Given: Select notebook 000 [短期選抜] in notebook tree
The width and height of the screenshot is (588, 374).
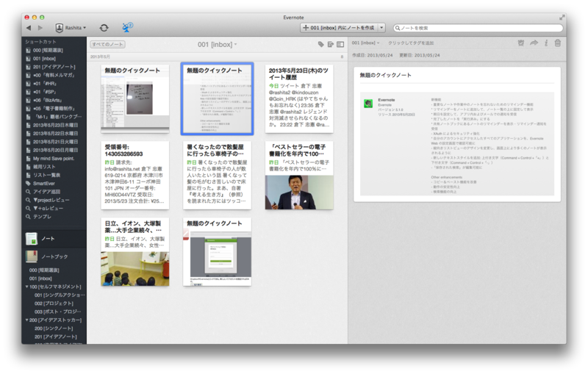Looking at the screenshot, I should [x=44, y=270].
